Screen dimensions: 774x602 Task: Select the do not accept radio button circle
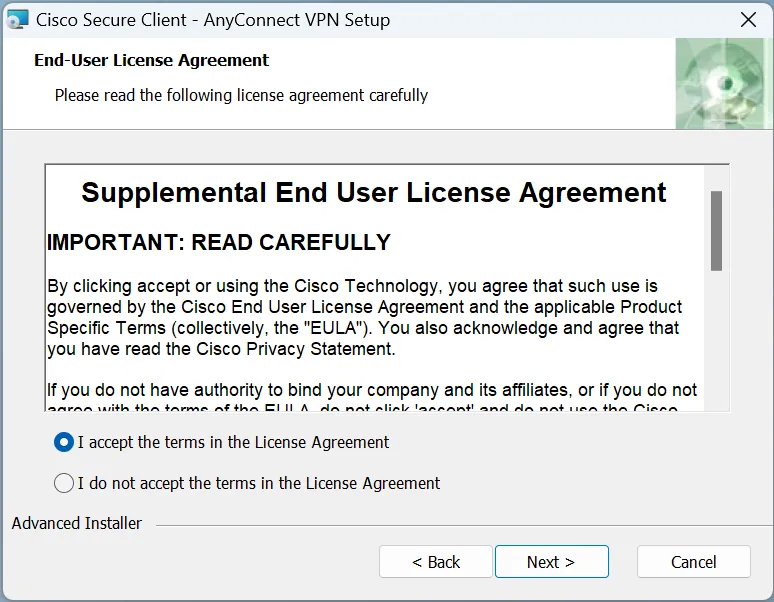click(x=64, y=483)
